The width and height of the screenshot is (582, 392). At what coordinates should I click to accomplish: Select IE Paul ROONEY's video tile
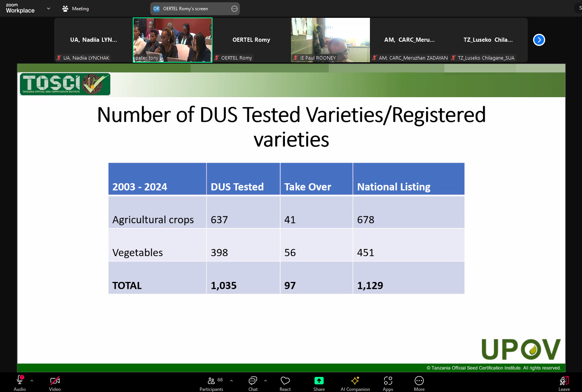pyautogui.click(x=330, y=40)
